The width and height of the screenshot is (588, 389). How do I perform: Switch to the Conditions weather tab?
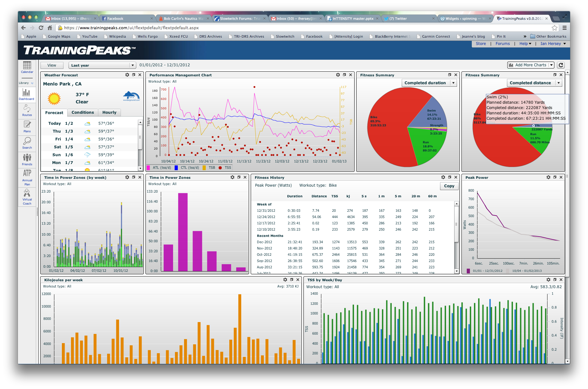tap(83, 112)
